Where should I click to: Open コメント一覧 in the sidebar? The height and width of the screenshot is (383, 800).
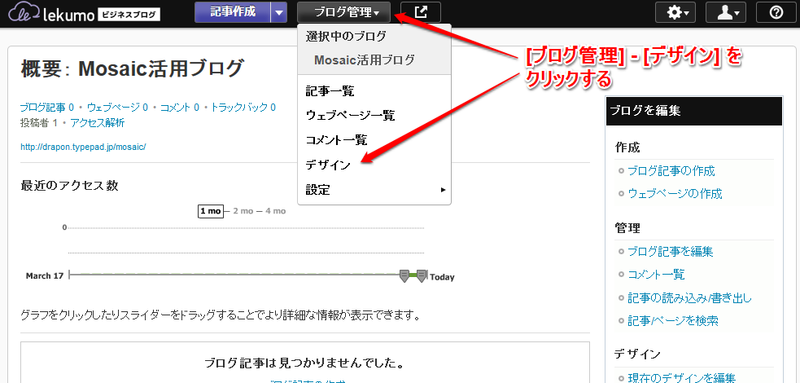[656, 274]
